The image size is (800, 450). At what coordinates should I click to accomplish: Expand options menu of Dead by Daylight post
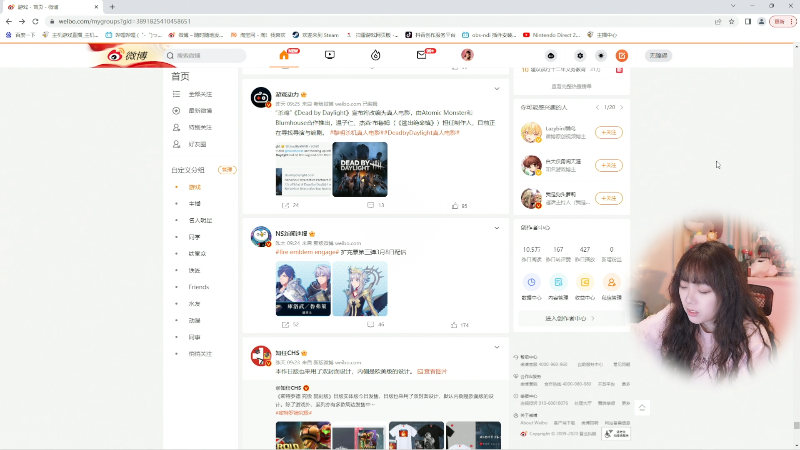click(496, 89)
